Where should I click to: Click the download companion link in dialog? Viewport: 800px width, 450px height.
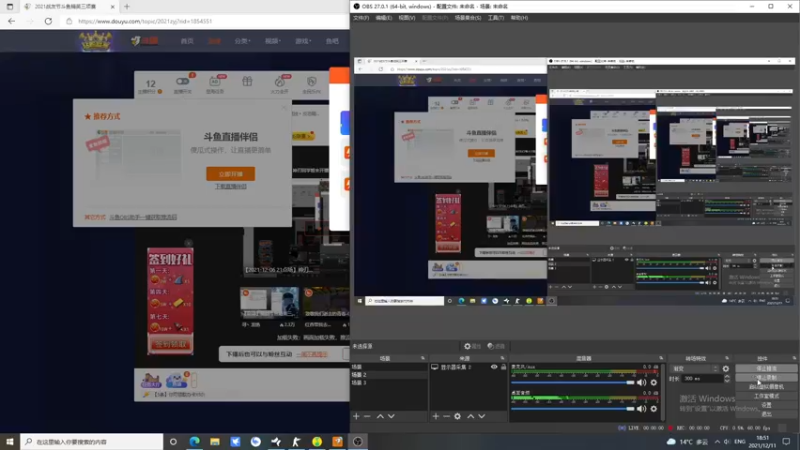coord(231,187)
